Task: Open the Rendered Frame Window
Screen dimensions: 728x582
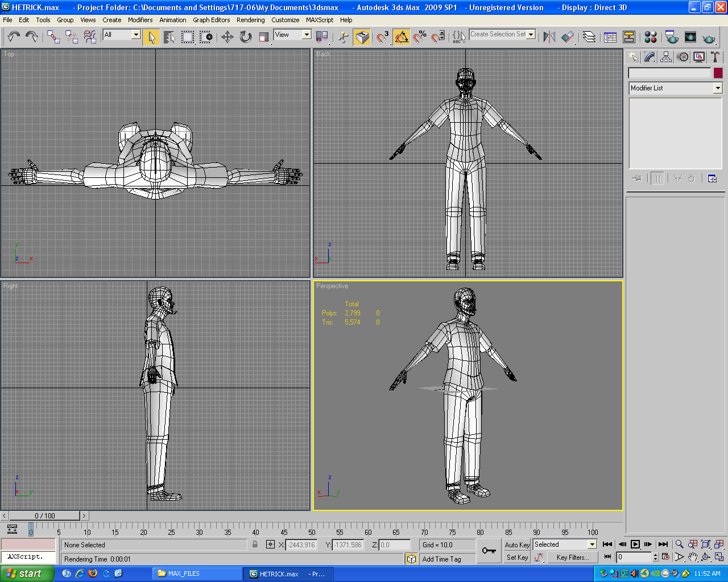Action: click(690, 37)
